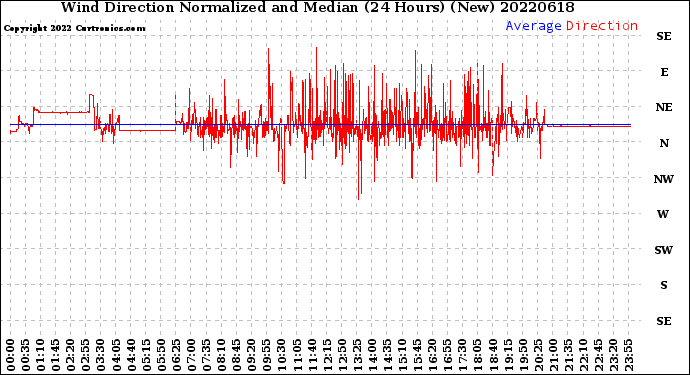This screenshot has height=375, width=690.
Task: Click the 22:45 time axis label
Action: tap(598, 355)
